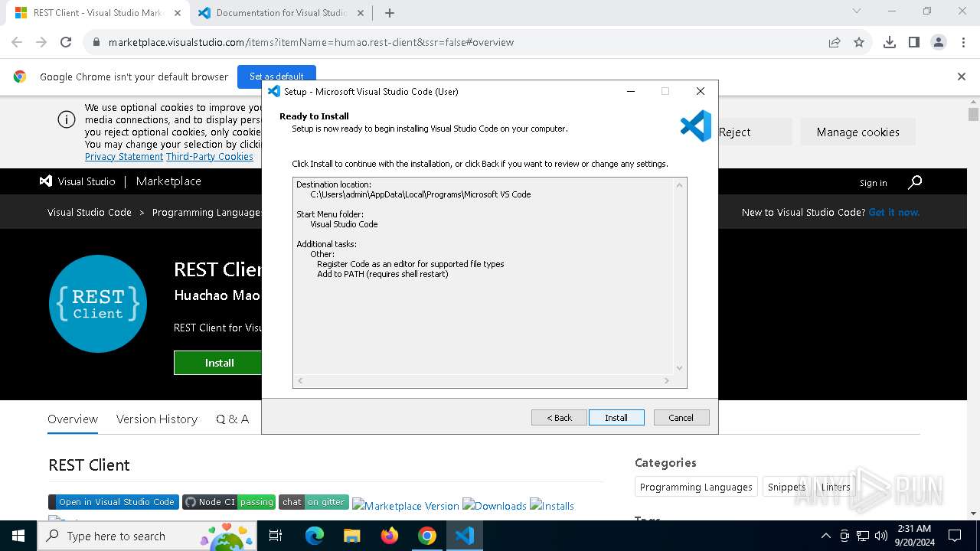This screenshot has height=551, width=980.
Task: Click the cookie banner info icon
Action: pos(67,119)
